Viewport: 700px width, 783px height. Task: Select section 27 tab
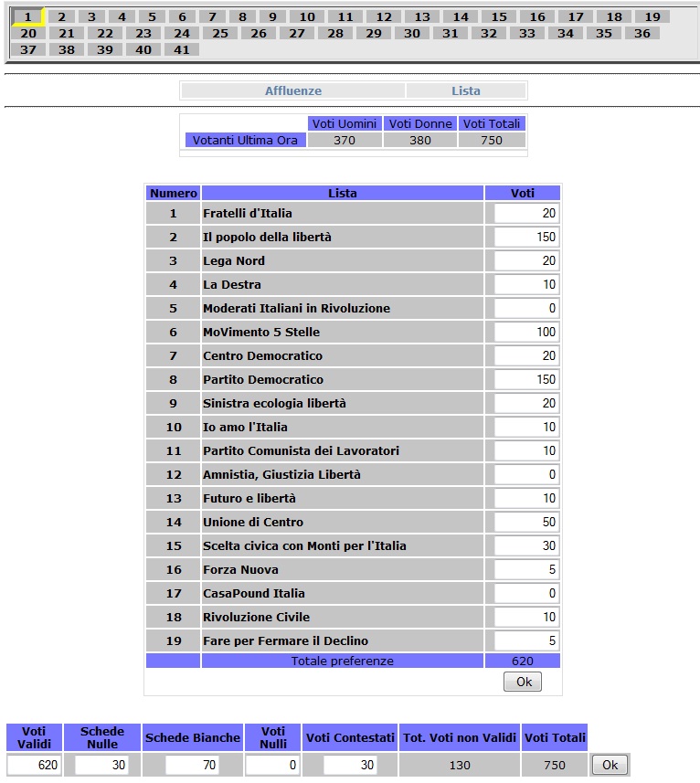click(x=297, y=34)
